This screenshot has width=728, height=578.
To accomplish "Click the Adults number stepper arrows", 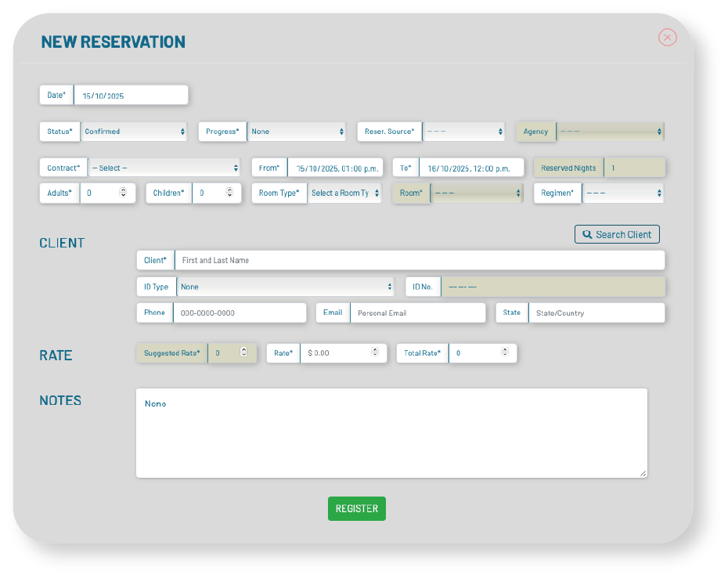I will click(x=123, y=193).
